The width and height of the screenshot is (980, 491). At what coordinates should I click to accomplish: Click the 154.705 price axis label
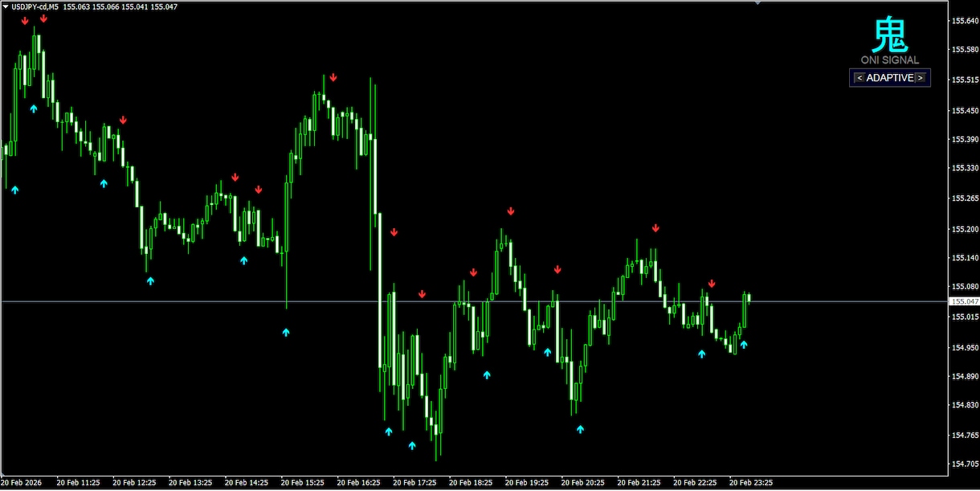964,464
